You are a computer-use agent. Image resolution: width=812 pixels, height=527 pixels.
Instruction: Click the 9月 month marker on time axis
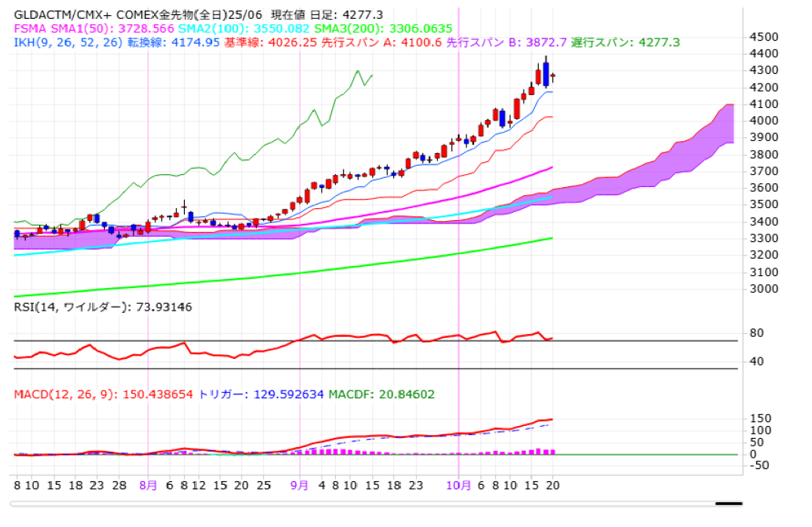pyautogui.click(x=300, y=486)
